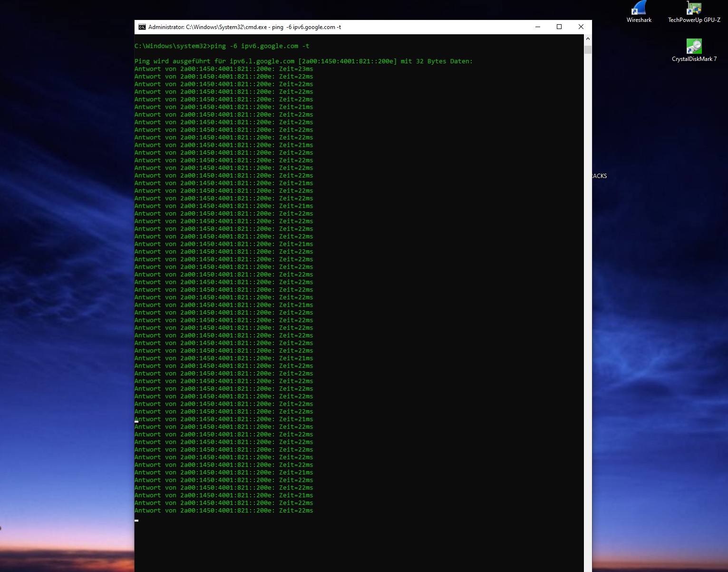Maximize the Administrator cmd.exe window

point(559,27)
